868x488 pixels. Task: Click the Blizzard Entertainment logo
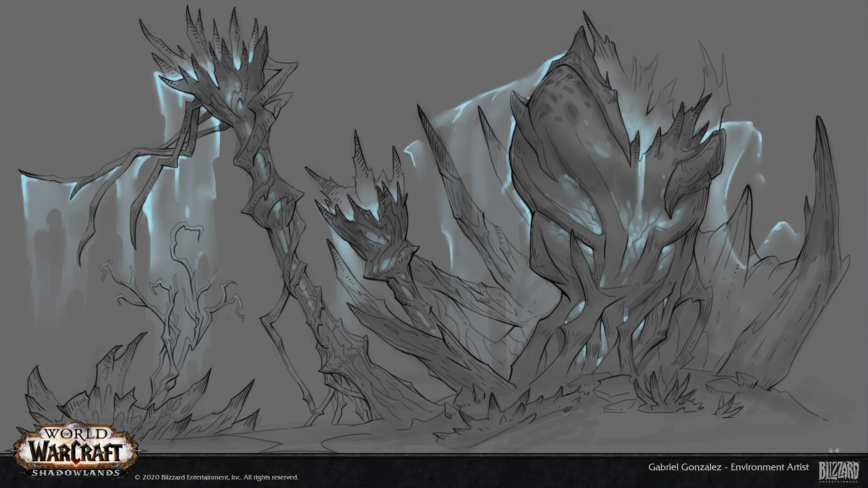pyautogui.click(x=839, y=471)
